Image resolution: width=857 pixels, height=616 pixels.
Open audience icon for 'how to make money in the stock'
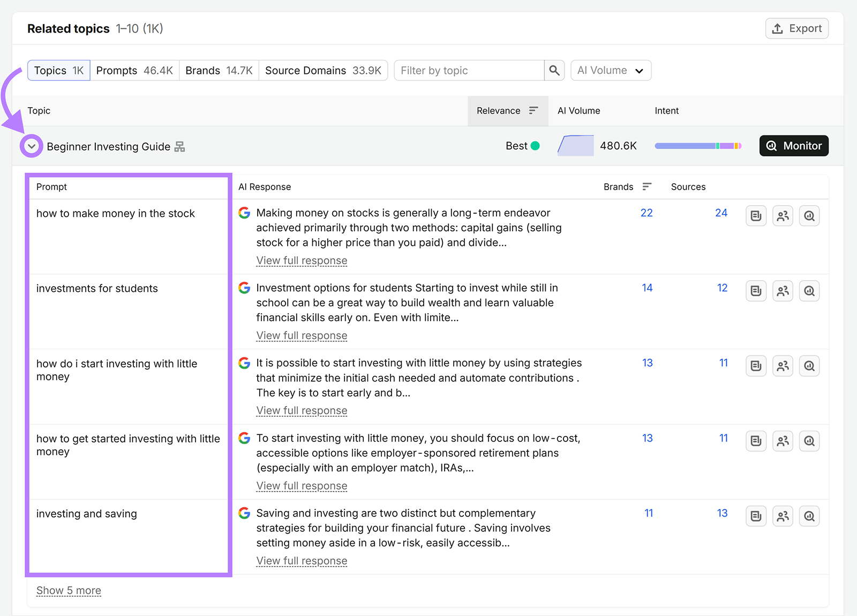(783, 216)
